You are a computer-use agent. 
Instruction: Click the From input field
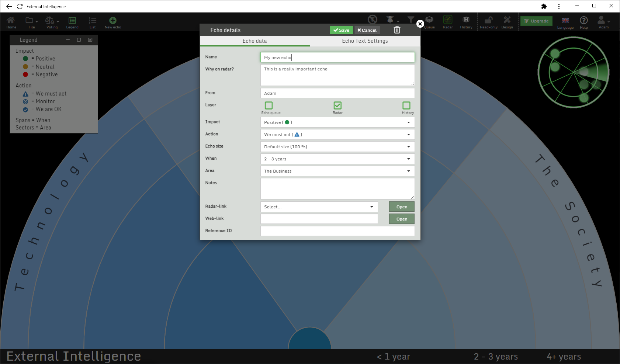pos(337,93)
